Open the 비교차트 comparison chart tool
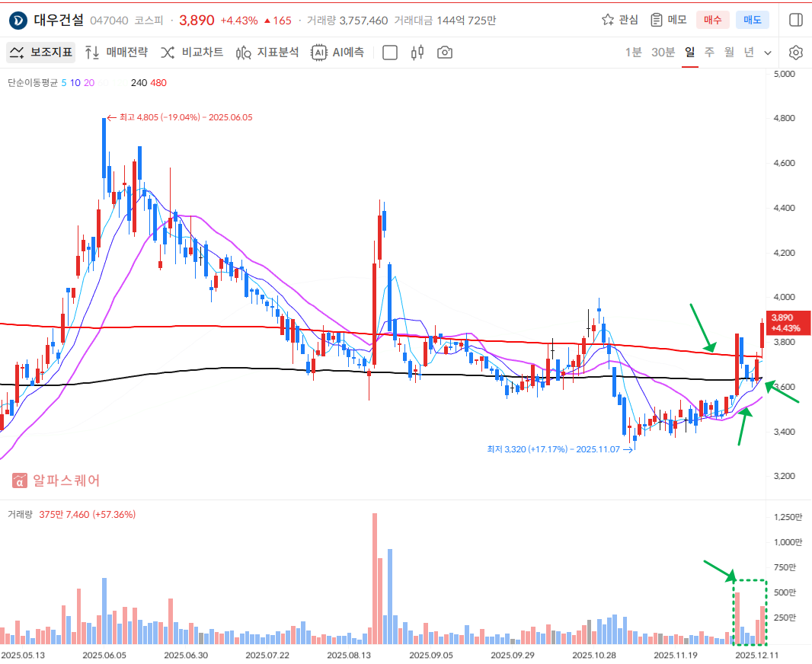This screenshot has height=664, width=812. (192, 53)
